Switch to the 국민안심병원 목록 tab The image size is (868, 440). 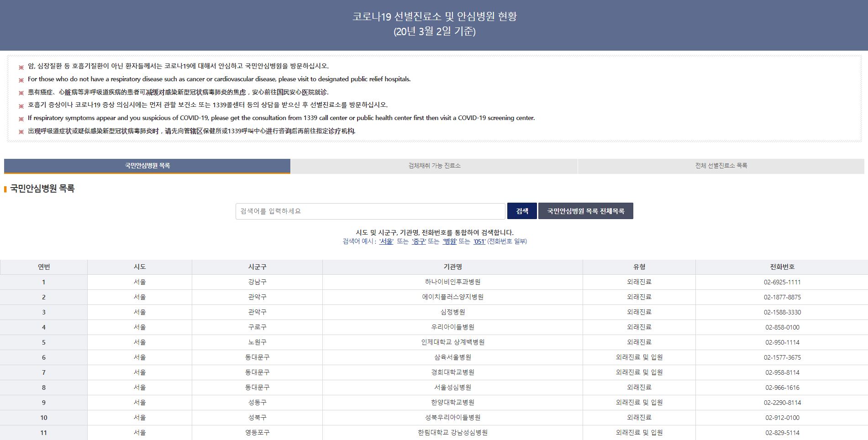pyautogui.click(x=147, y=166)
